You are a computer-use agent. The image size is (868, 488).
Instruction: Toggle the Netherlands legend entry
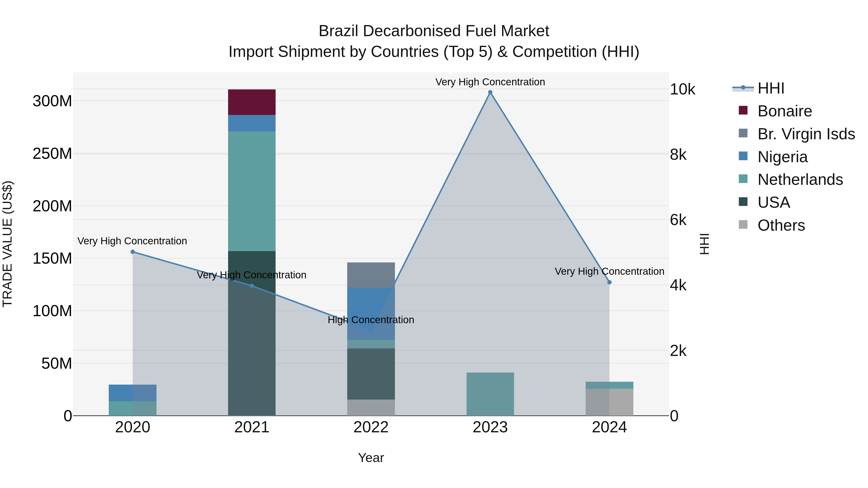(791, 180)
